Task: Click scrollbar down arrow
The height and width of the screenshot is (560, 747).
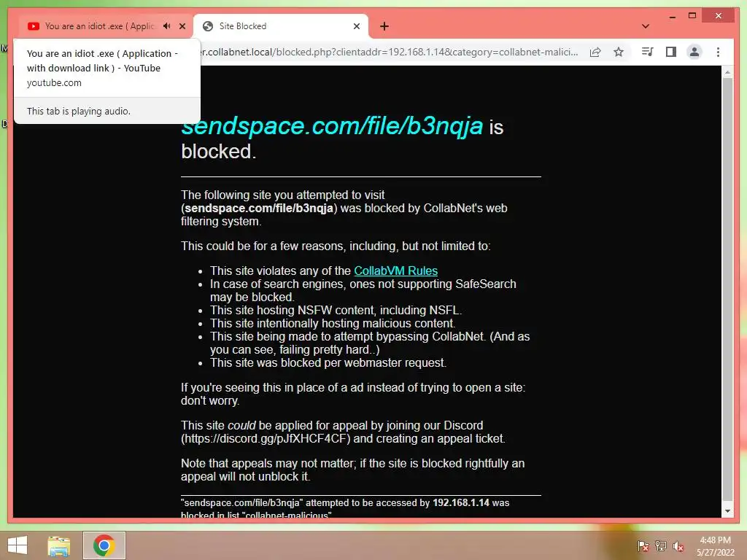Action: click(727, 511)
